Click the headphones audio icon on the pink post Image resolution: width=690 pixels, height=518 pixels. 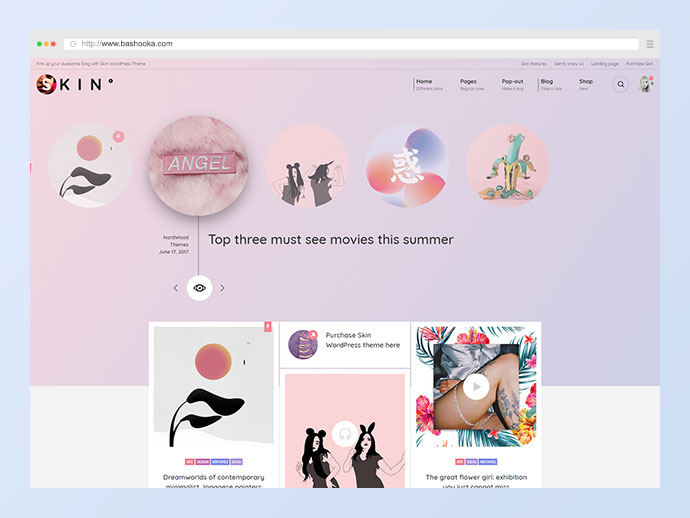coord(345,434)
